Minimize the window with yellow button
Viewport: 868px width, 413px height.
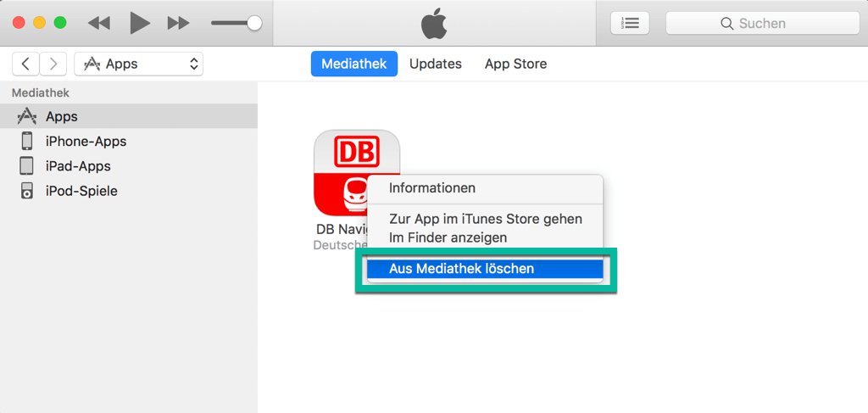click(x=39, y=23)
